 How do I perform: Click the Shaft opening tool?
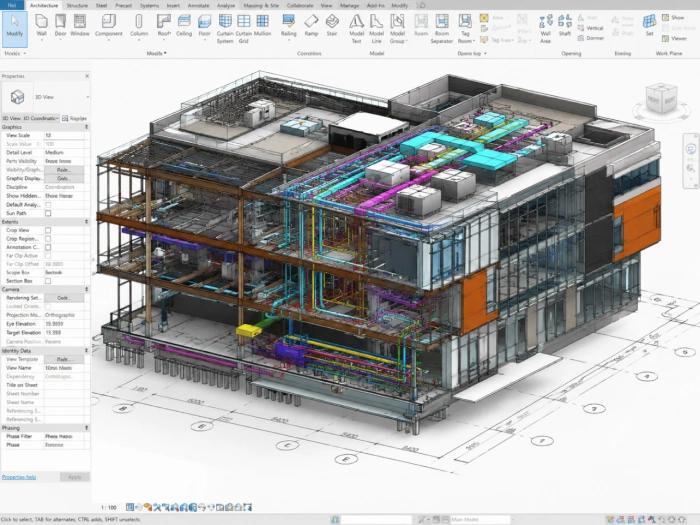point(565,25)
